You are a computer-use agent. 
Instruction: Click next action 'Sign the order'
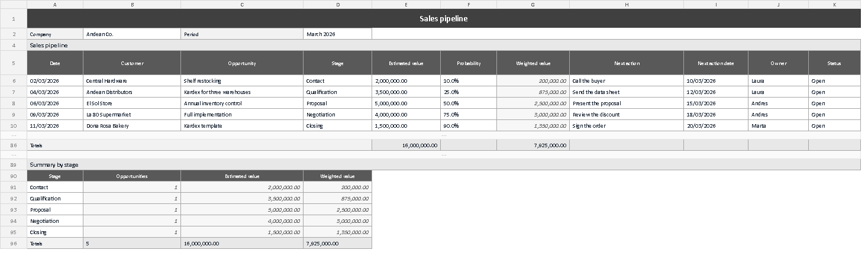click(x=627, y=126)
